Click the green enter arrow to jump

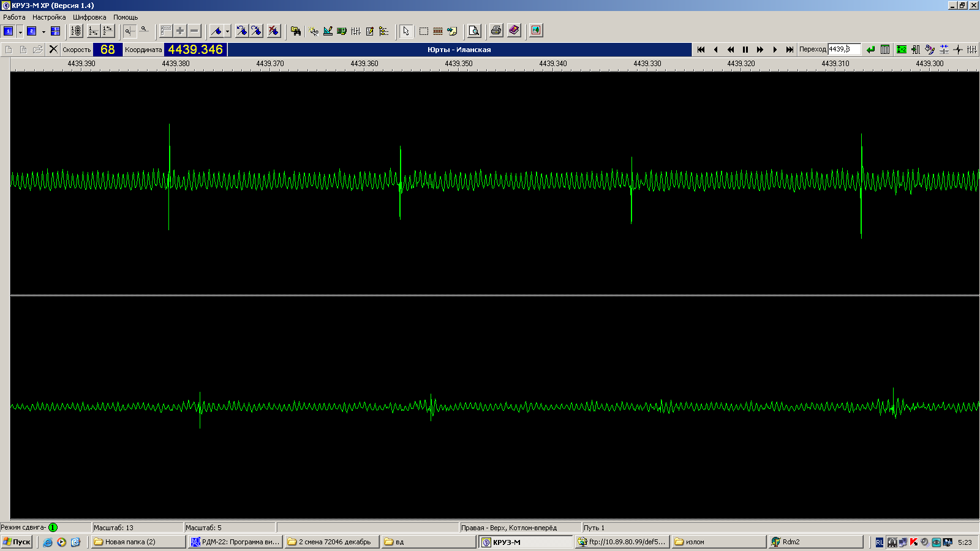(870, 50)
